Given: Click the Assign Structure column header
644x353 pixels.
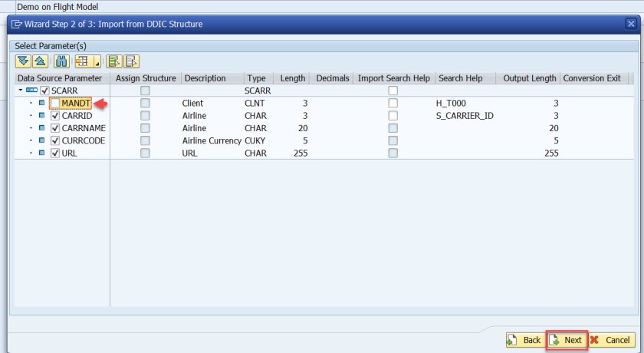Looking at the screenshot, I should click(x=146, y=78).
